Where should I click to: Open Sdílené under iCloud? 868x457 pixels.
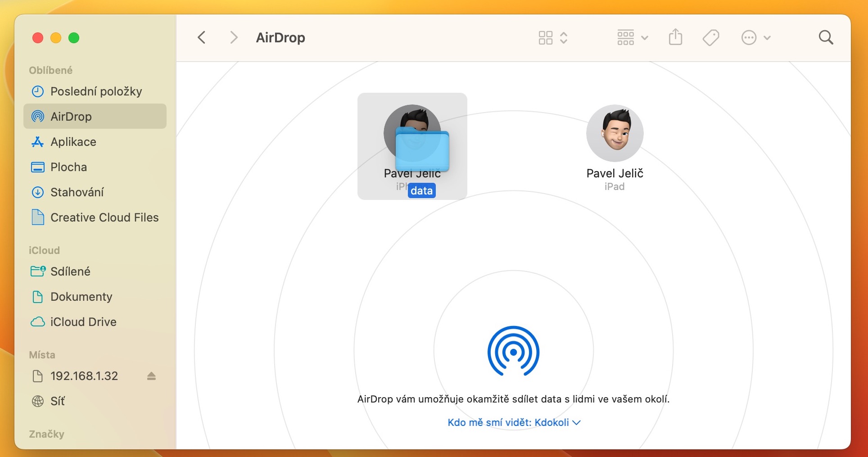[95, 271]
